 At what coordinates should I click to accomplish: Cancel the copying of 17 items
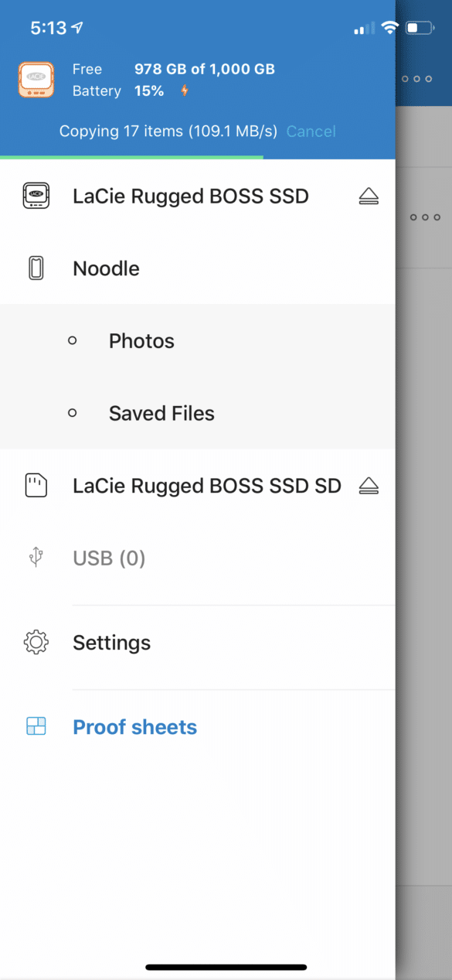[x=311, y=131]
